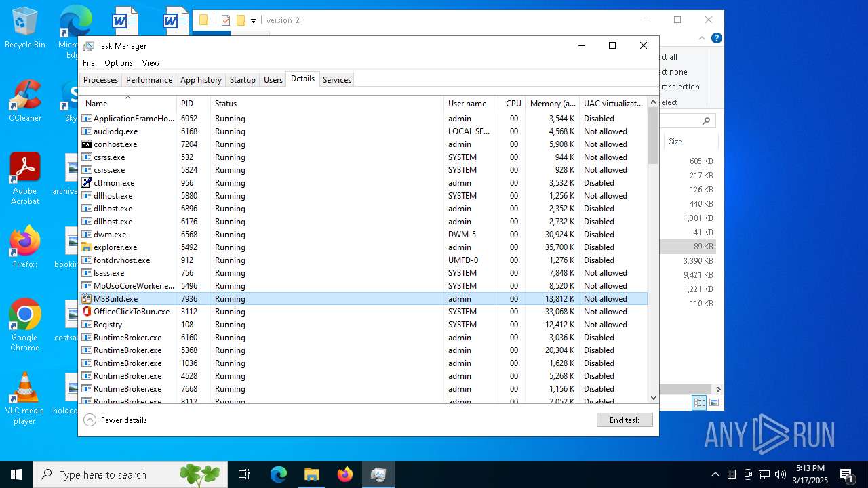
Task: Switch to the Startup tab
Action: point(243,80)
